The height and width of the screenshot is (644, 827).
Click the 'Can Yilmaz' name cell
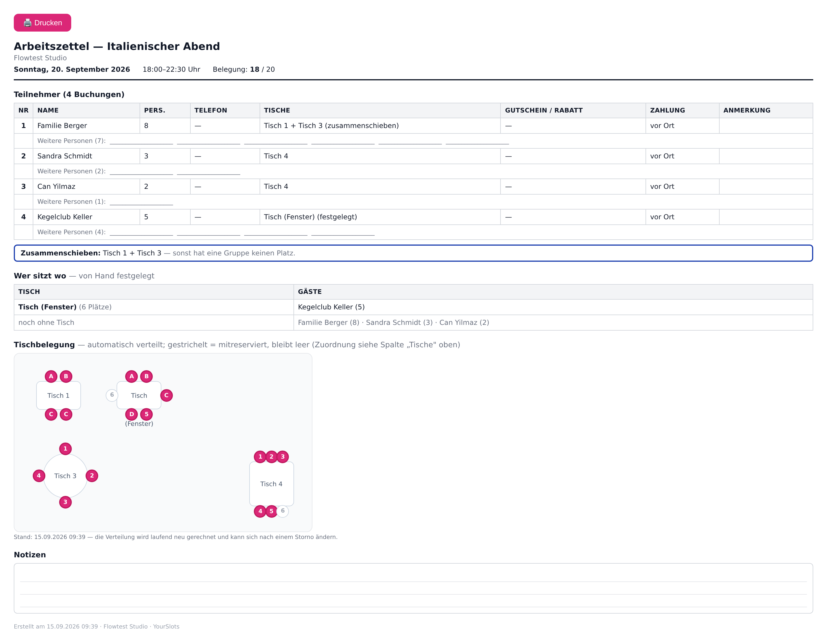[x=86, y=187]
